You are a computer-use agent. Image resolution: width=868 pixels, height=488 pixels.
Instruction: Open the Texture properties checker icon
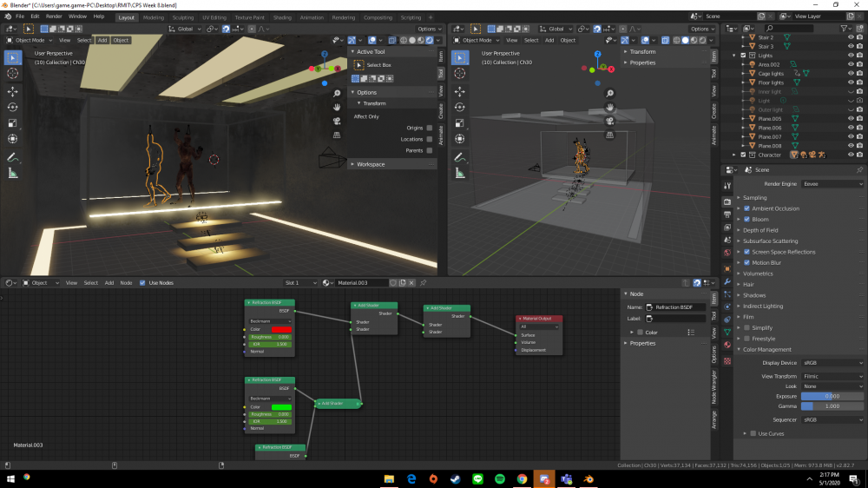tap(727, 361)
